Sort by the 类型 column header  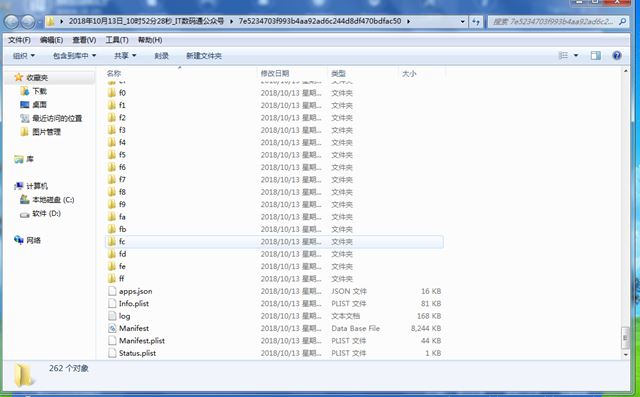tap(338, 73)
